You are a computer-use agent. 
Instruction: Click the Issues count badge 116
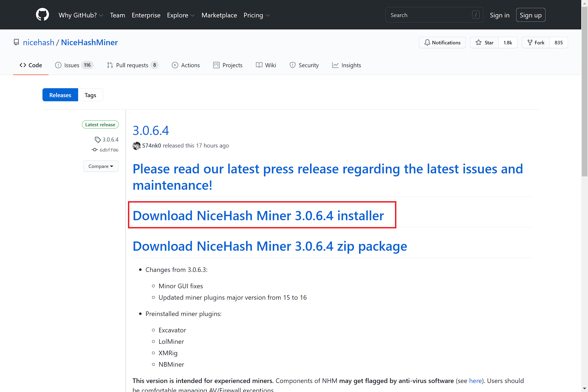pyautogui.click(x=87, y=65)
